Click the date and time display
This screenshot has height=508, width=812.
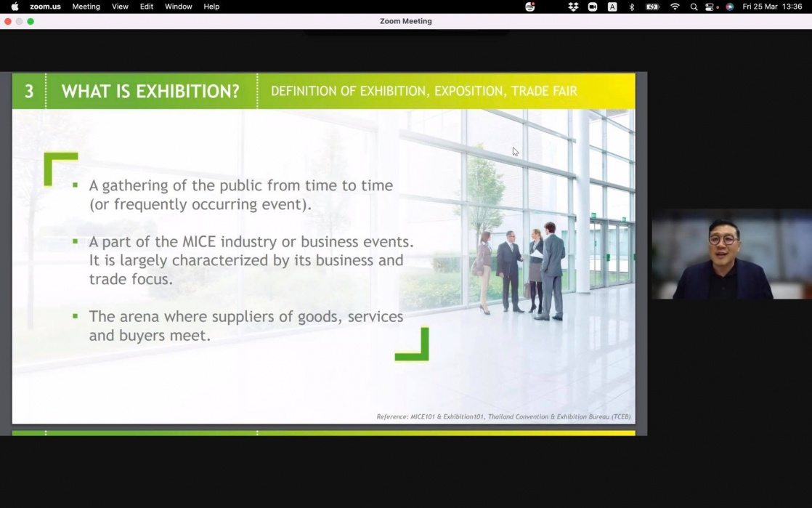point(771,7)
